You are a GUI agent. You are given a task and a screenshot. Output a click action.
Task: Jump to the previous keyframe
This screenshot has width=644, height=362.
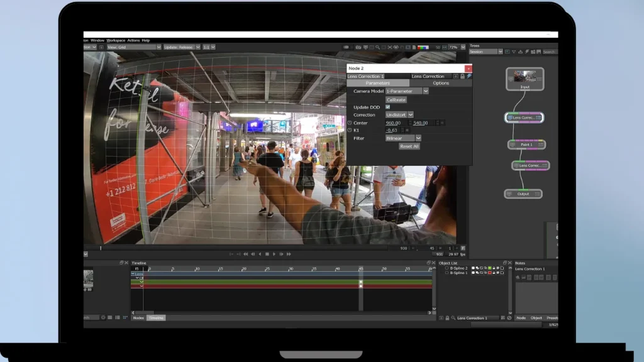(246, 254)
